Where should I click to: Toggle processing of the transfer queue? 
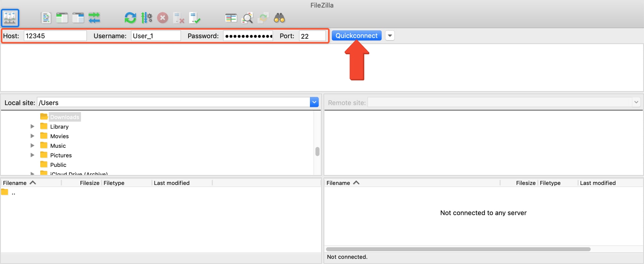click(x=147, y=18)
